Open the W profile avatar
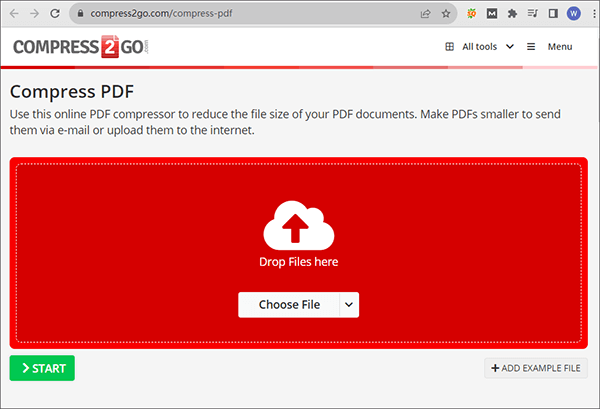The image size is (600, 409). (573, 14)
